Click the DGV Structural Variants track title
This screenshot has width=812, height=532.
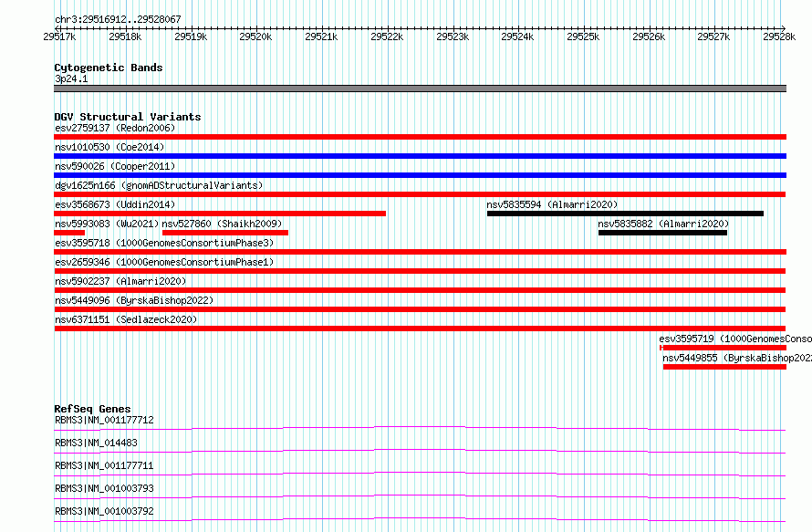(x=128, y=117)
